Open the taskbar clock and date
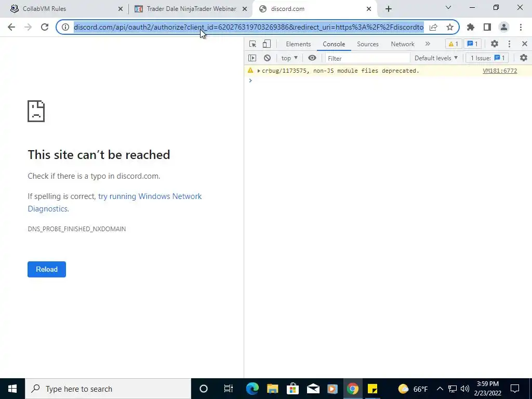Image resolution: width=532 pixels, height=399 pixels. pyautogui.click(x=488, y=389)
